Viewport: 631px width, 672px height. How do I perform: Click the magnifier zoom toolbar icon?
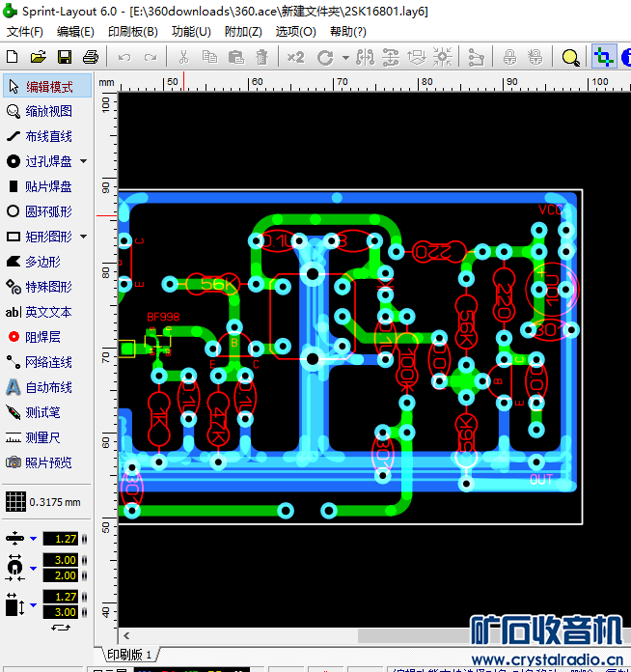570,57
